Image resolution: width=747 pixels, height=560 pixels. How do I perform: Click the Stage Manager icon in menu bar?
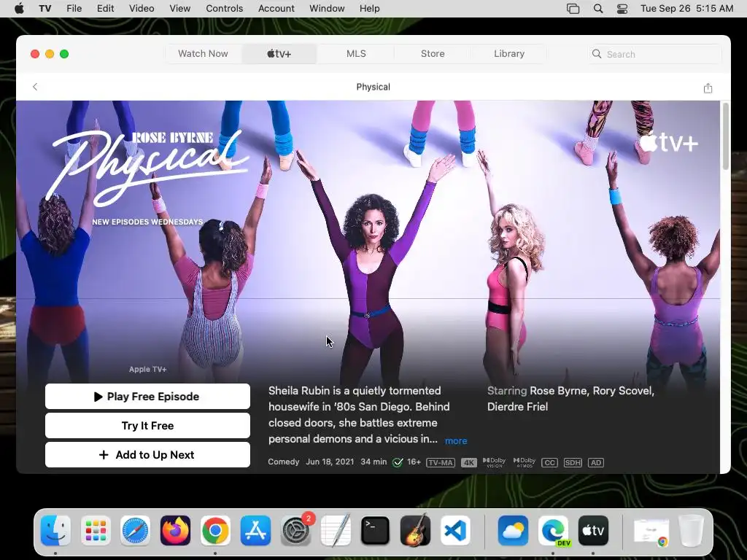(x=573, y=9)
